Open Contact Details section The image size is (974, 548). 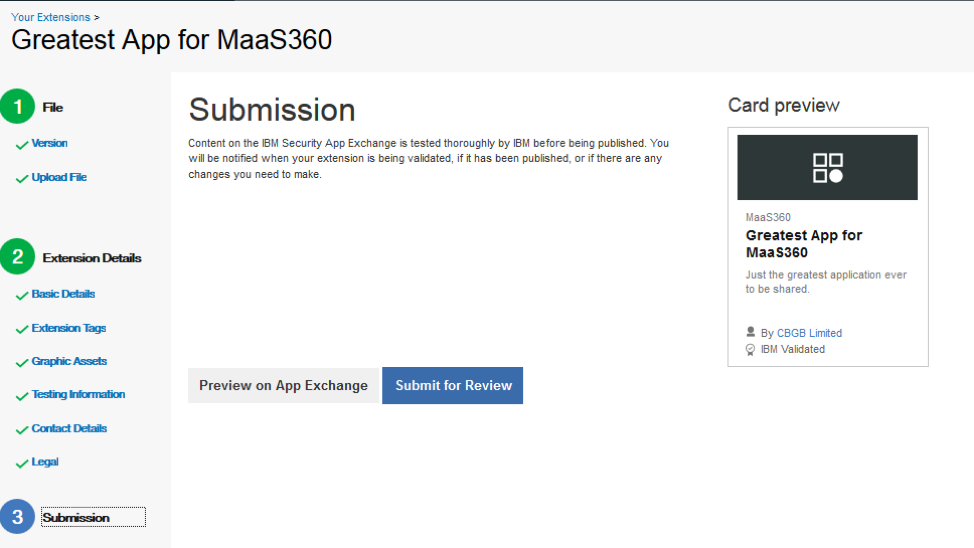[x=69, y=428]
